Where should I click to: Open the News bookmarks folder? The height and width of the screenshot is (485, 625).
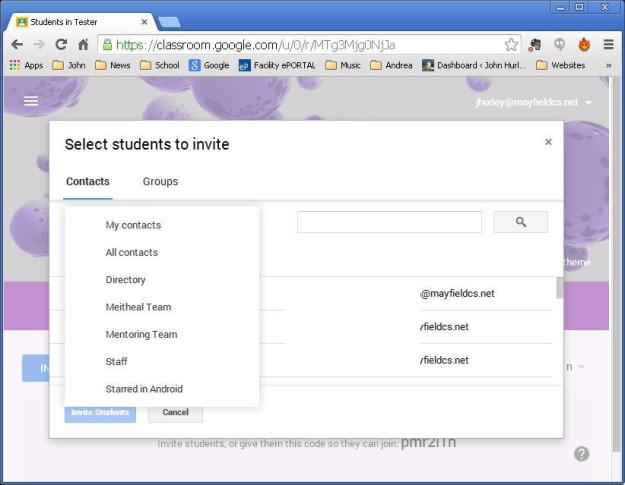pyautogui.click(x=113, y=65)
